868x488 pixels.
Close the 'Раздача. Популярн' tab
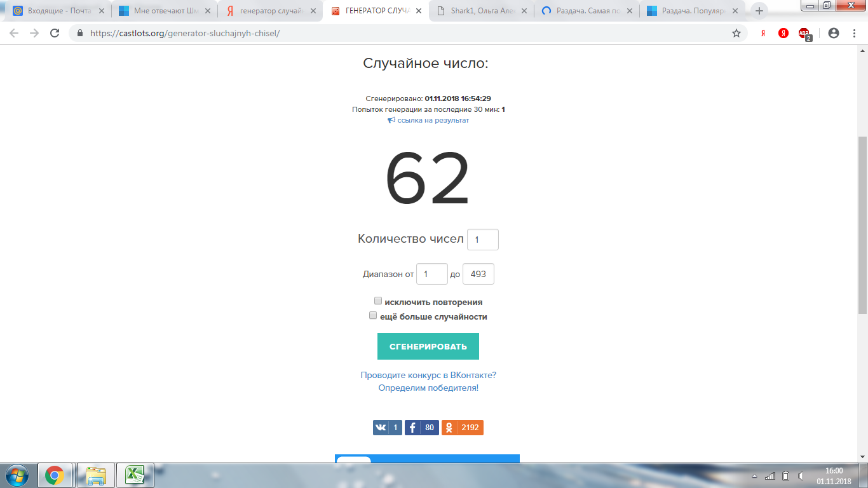coord(735,11)
